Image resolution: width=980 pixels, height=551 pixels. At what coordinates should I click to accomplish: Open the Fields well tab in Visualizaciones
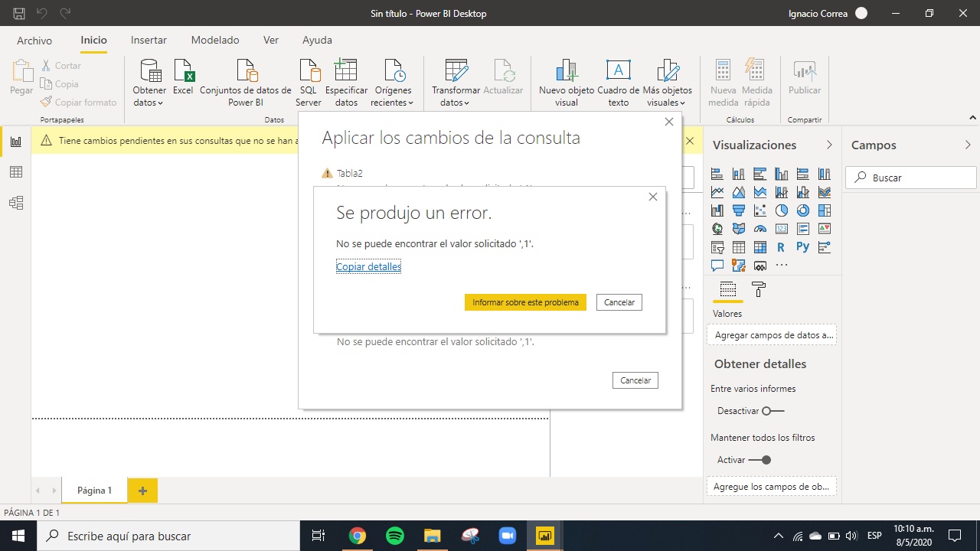(x=728, y=290)
